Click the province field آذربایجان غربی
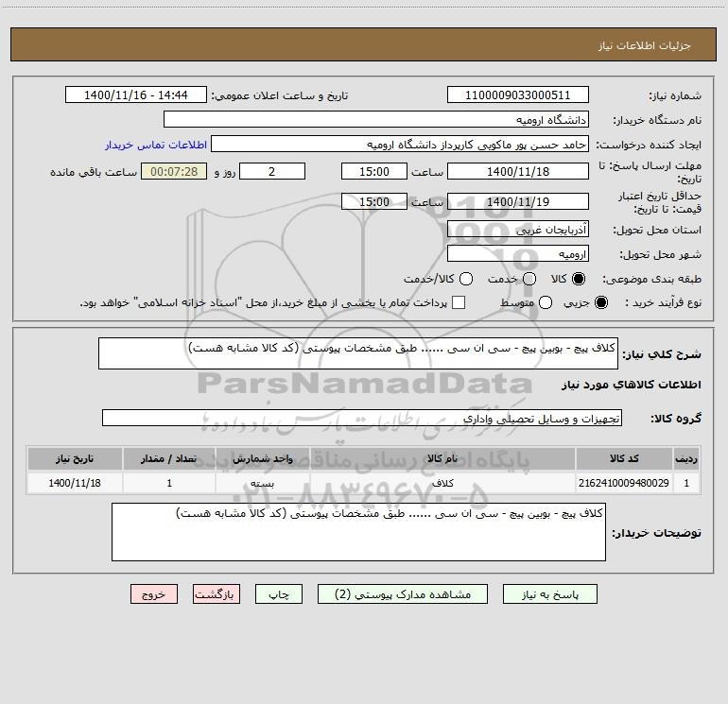728x704 pixels. [518, 229]
